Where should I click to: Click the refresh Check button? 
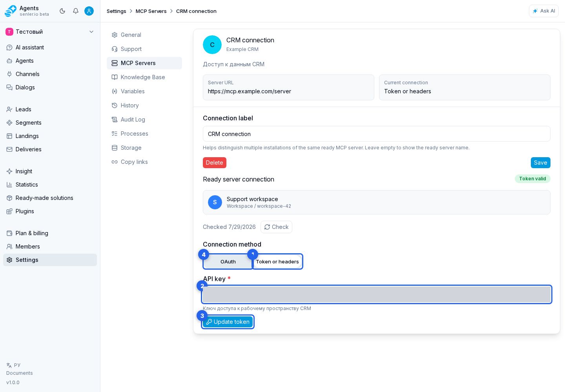(x=276, y=227)
